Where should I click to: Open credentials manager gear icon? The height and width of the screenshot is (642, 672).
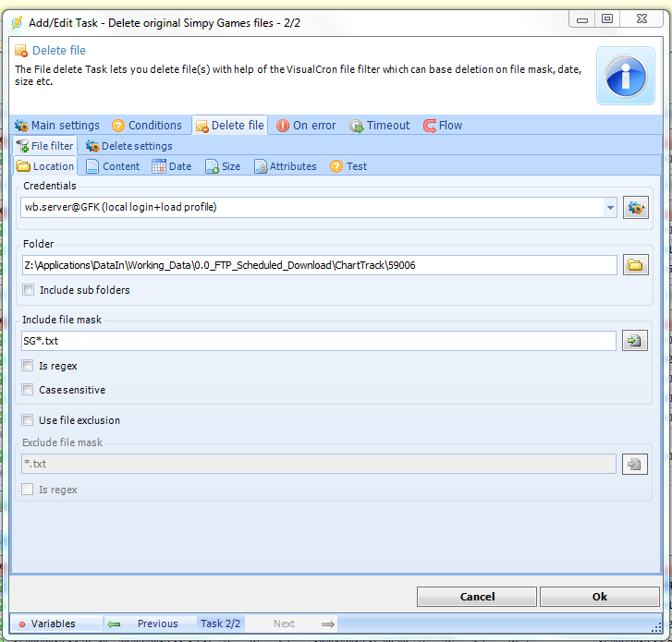point(635,208)
